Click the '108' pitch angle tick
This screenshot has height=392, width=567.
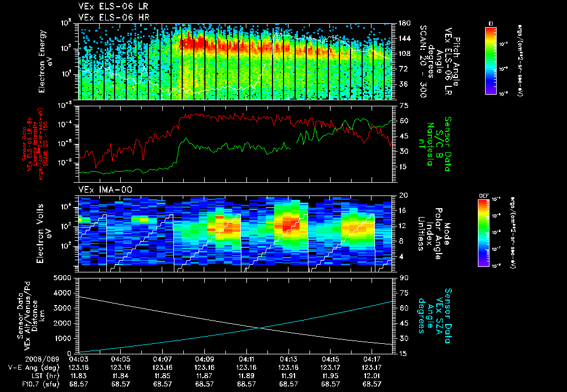click(x=405, y=54)
